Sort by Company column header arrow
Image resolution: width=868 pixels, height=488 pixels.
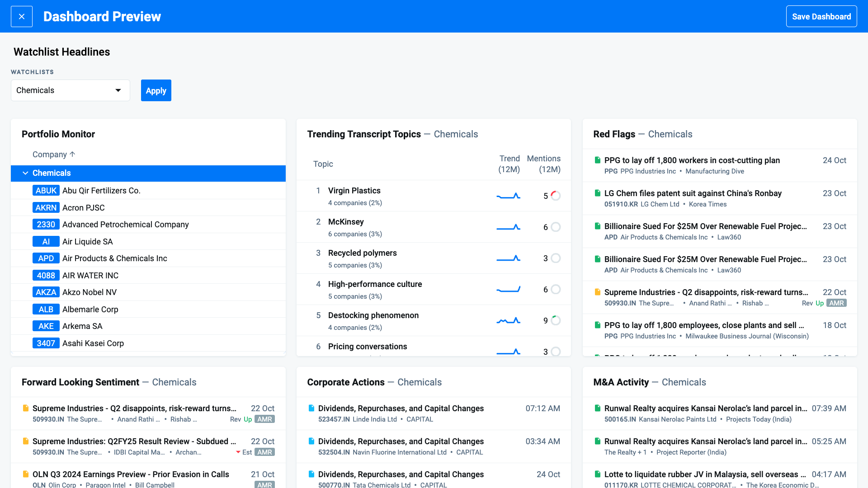click(x=72, y=154)
